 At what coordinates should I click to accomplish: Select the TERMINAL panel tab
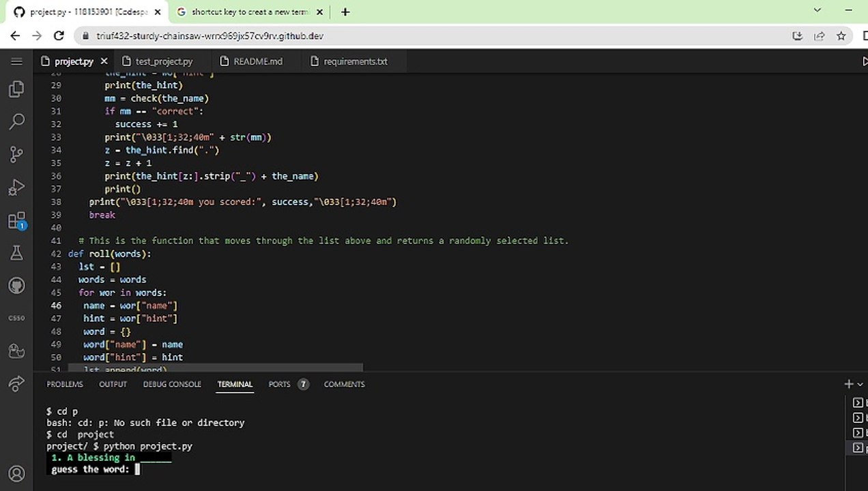235,385
